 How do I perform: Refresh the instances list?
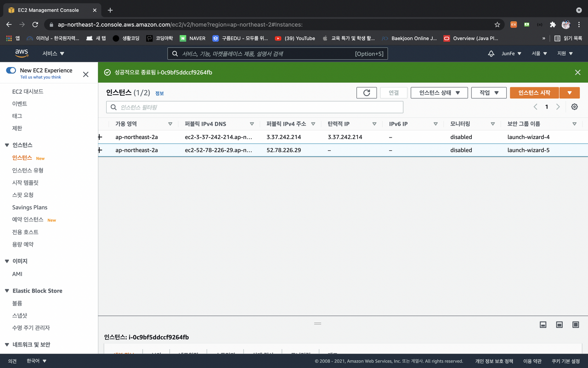click(x=367, y=92)
